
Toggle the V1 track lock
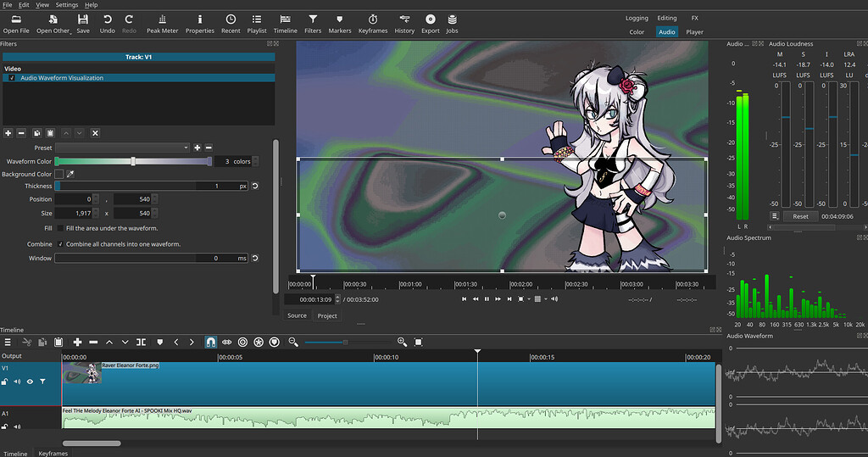coord(4,382)
